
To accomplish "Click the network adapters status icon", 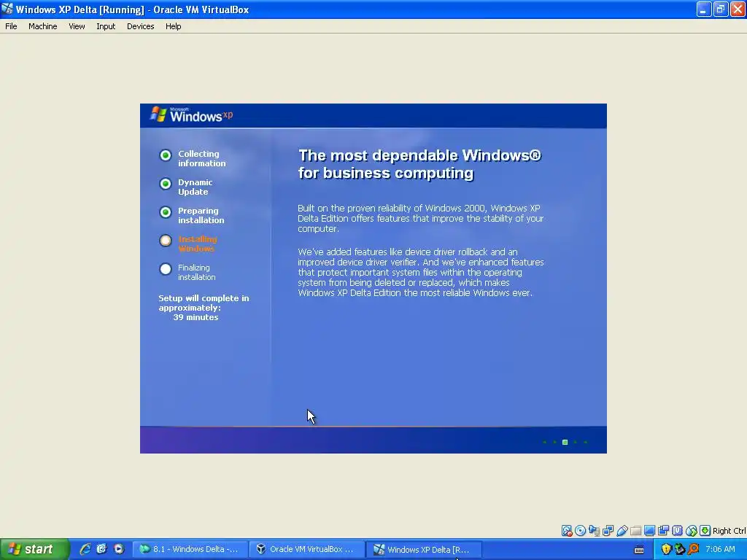I will [608, 531].
